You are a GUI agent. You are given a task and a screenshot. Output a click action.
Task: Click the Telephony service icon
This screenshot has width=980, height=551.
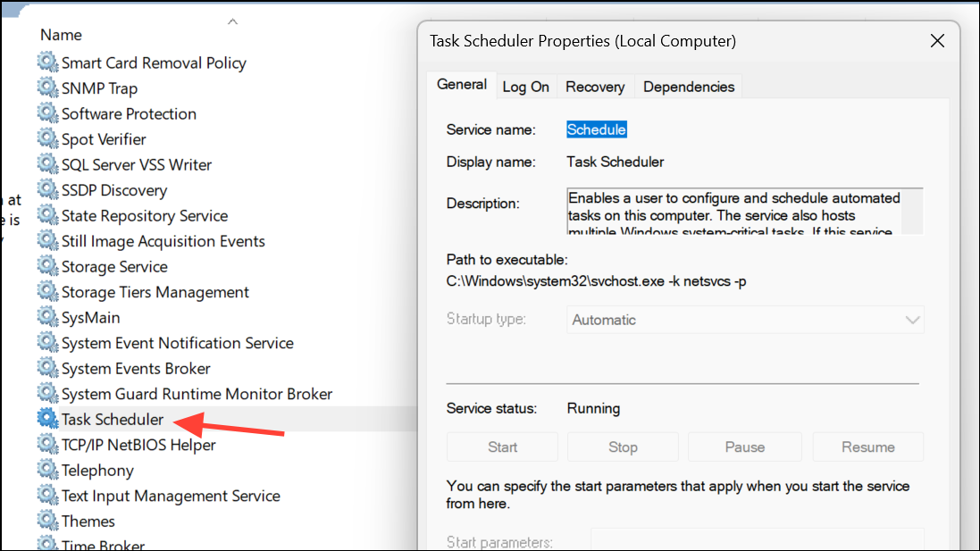tap(47, 470)
